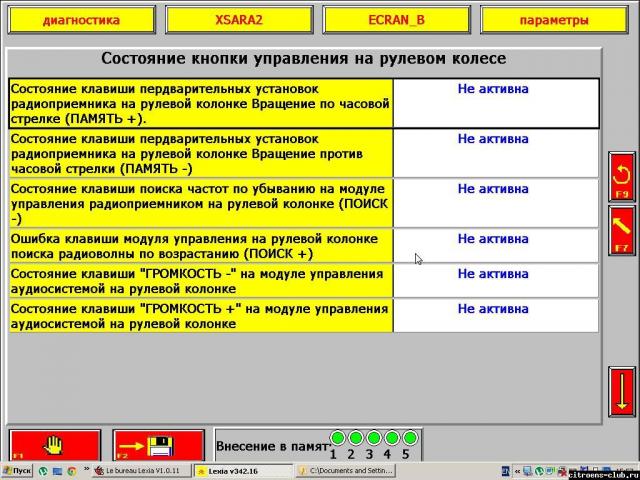The image size is (640, 480).
Task: Select the "ГРОМКОСТЬ +" key state row
Action: pos(304,316)
